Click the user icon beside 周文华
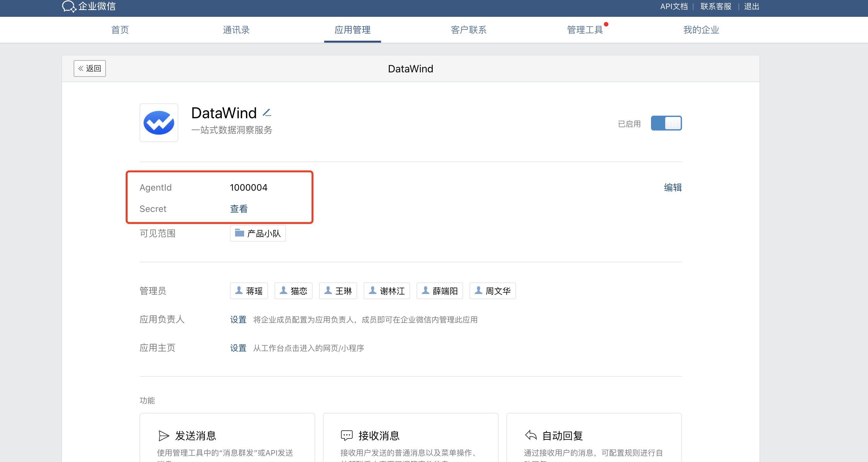868x462 pixels. [479, 290]
